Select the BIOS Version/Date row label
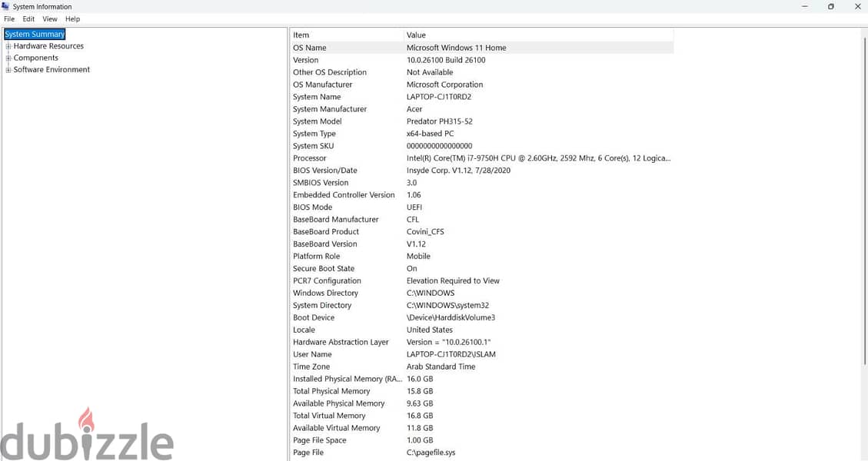Image resolution: width=868 pixels, height=461 pixels. pos(325,171)
